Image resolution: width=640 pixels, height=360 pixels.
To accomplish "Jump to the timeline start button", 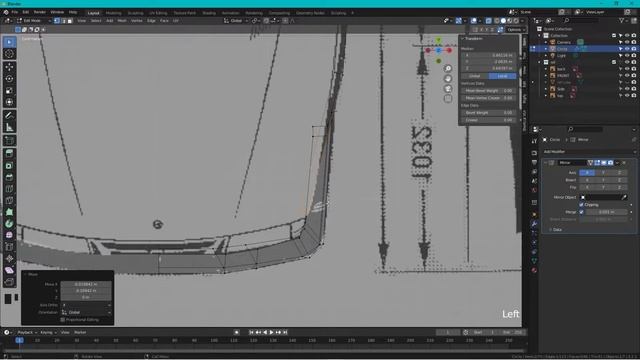I will click(251, 332).
